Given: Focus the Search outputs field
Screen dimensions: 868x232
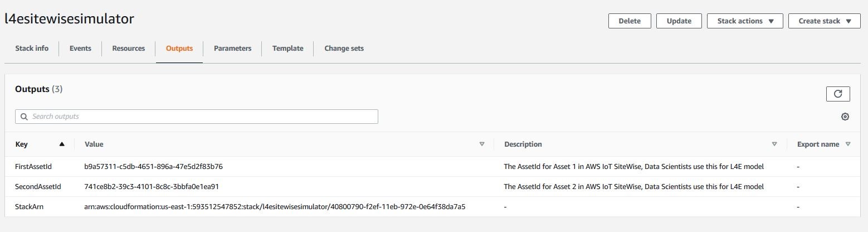Looking at the screenshot, I should coord(197,117).
